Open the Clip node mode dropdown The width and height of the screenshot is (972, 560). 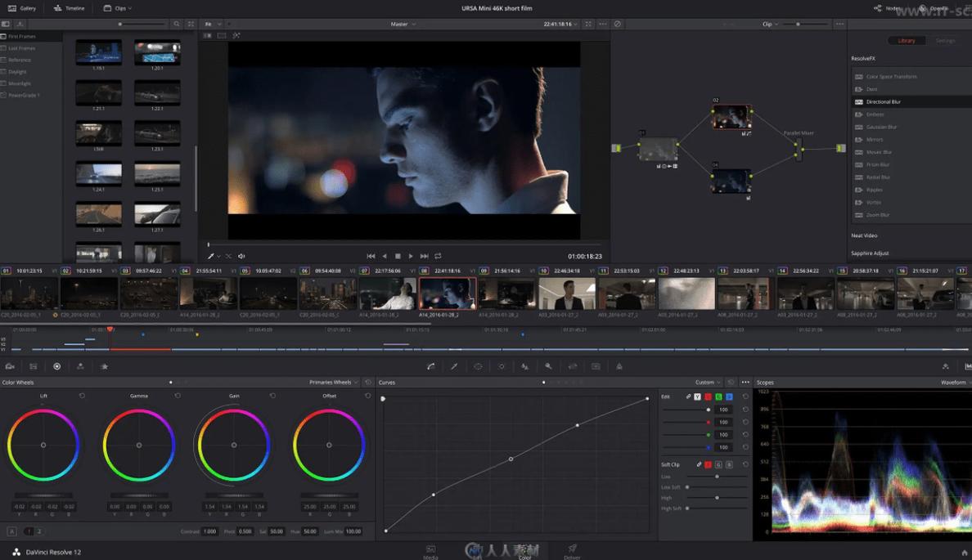770,25
